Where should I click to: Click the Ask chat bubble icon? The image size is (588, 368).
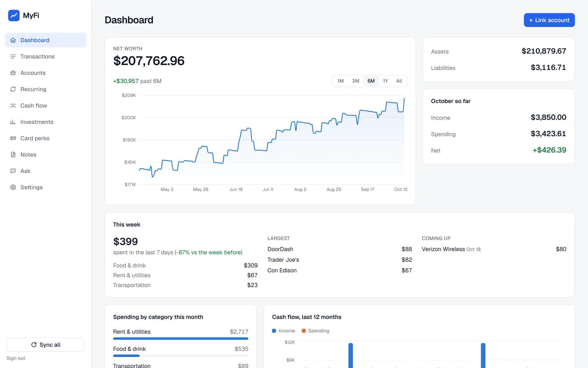pos(13,171)
